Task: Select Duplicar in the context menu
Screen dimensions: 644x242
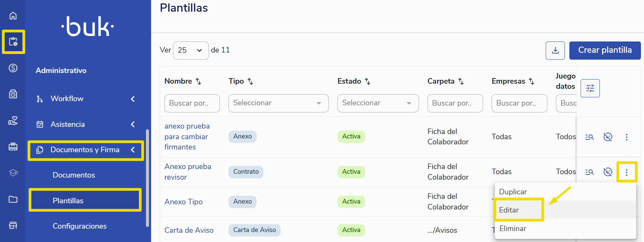Action: pyautogui.click(x=513, y=192)
